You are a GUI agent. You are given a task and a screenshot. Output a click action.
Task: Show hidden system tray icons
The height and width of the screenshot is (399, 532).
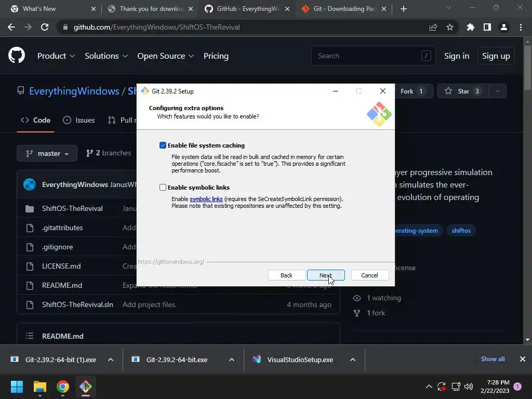429,387
